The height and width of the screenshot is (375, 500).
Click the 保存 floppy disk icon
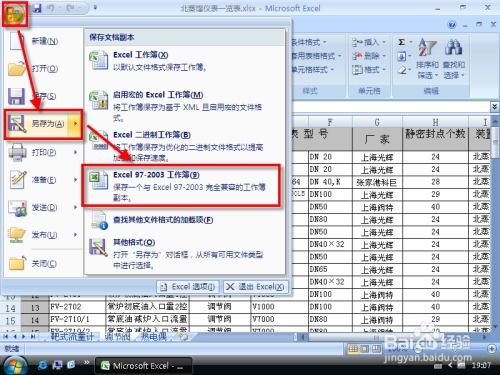click(x=17, y=96)
